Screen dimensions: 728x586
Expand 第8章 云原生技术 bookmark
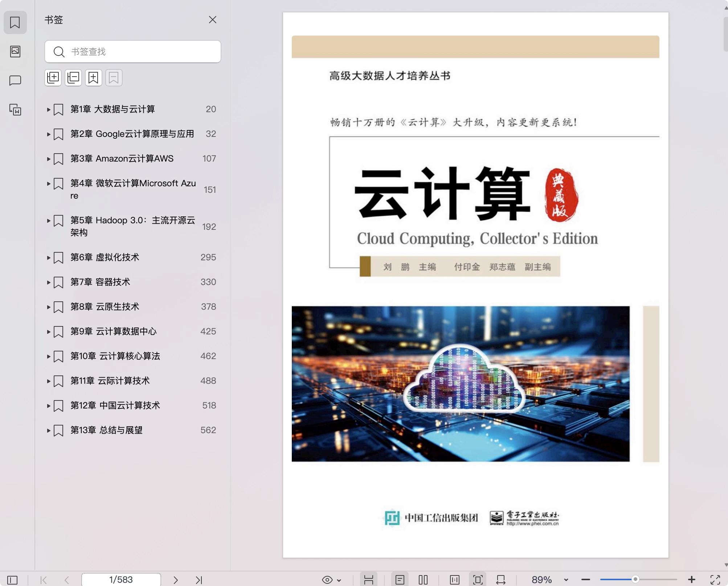point(48,307)
